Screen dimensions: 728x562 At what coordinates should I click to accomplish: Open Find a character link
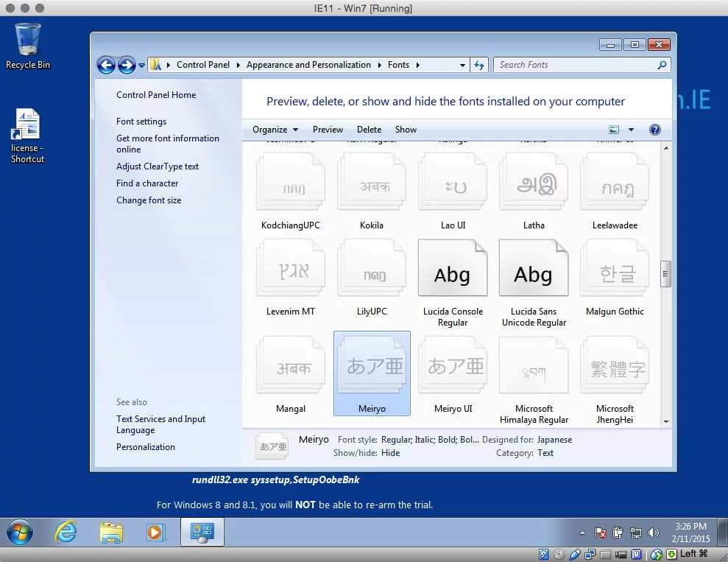point(147,183)
